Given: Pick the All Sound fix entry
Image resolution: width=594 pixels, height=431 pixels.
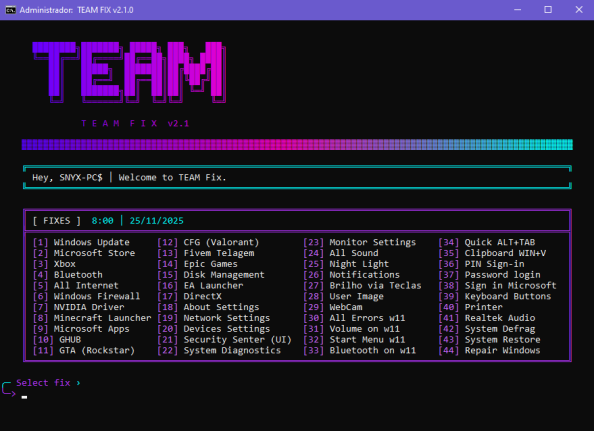Looking at the screenshot, I should pyautogui.click(x=341, y=253).
